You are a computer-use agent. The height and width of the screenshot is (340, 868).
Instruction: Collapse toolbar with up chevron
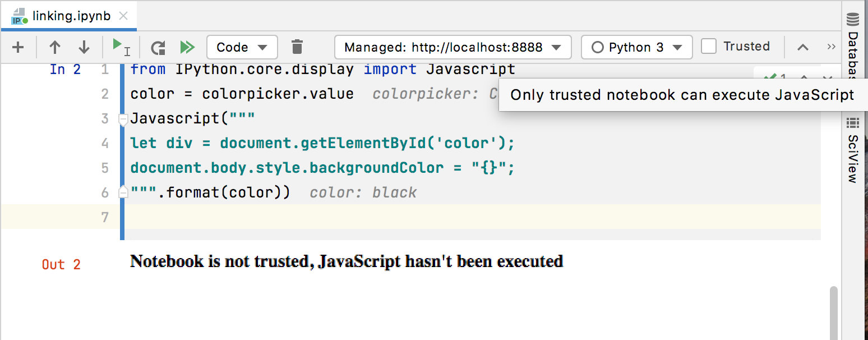pos(803,47)
